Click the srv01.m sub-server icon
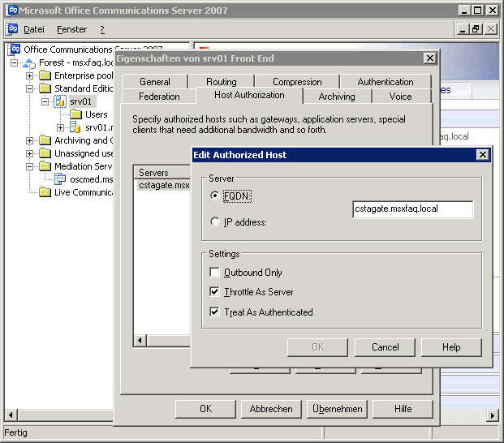The width and height of the screenshot is (504, 443). click(75, 127)
